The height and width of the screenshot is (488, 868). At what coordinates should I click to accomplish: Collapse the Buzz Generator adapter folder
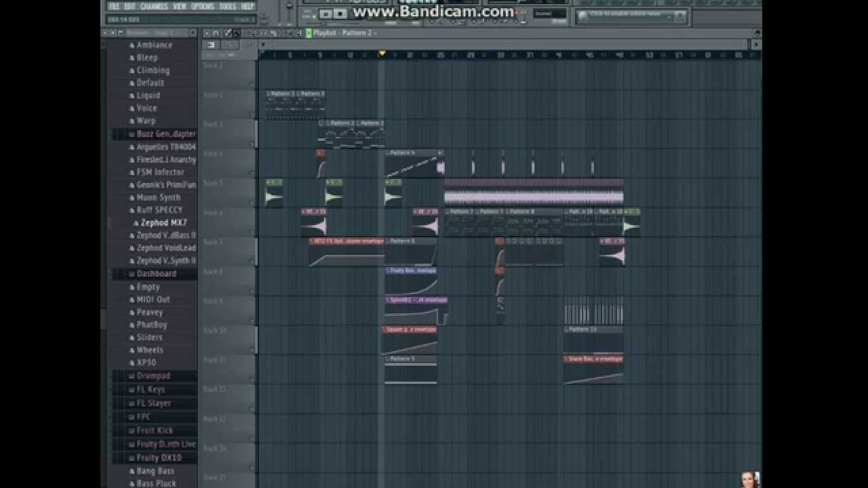point(163,134)
